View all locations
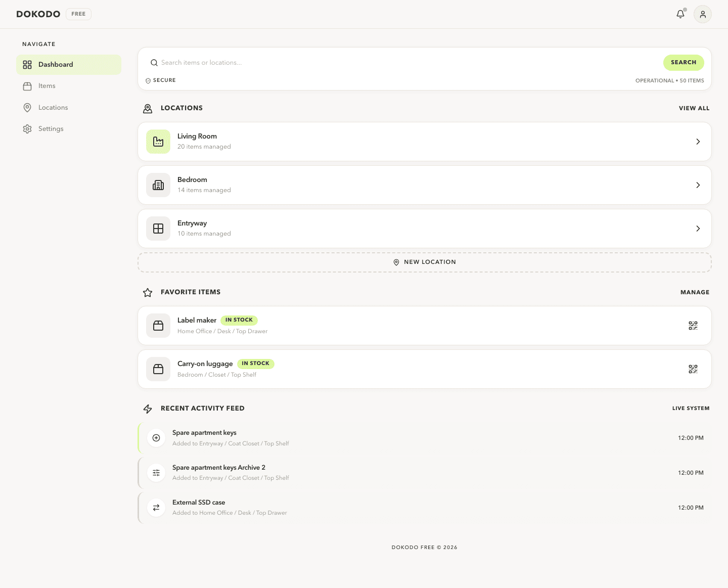This screenshot has width=728, height=588. (694, 108)
